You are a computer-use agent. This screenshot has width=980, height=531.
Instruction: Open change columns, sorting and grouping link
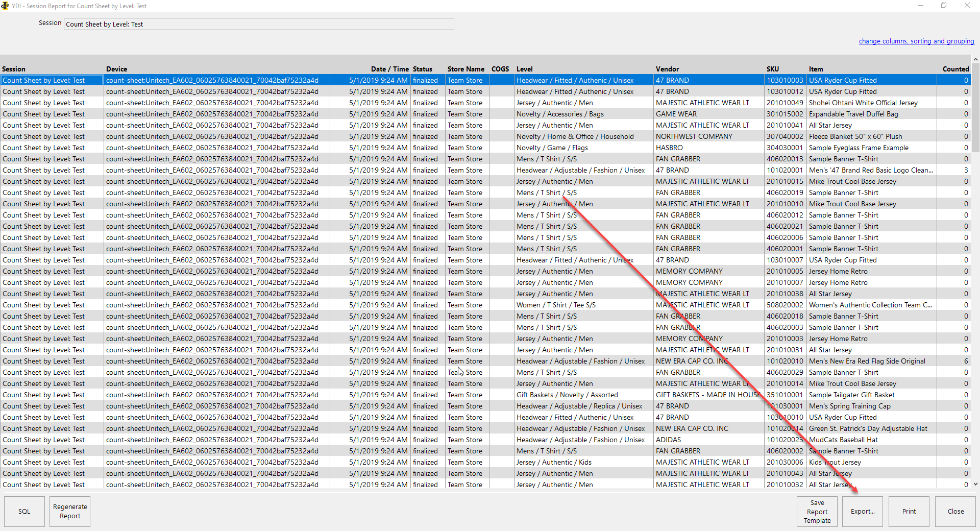coord(916,41)
